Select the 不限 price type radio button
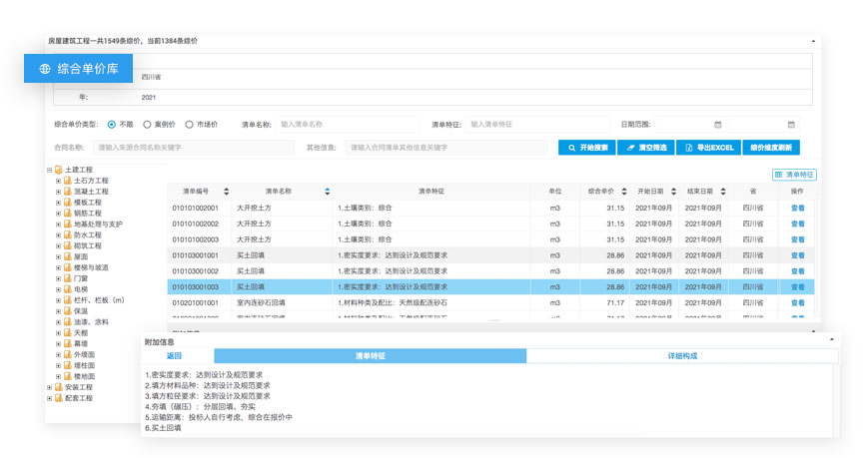The width and height of the screenshot is (868, 458). pyautogui.click(x=112, y=125)
